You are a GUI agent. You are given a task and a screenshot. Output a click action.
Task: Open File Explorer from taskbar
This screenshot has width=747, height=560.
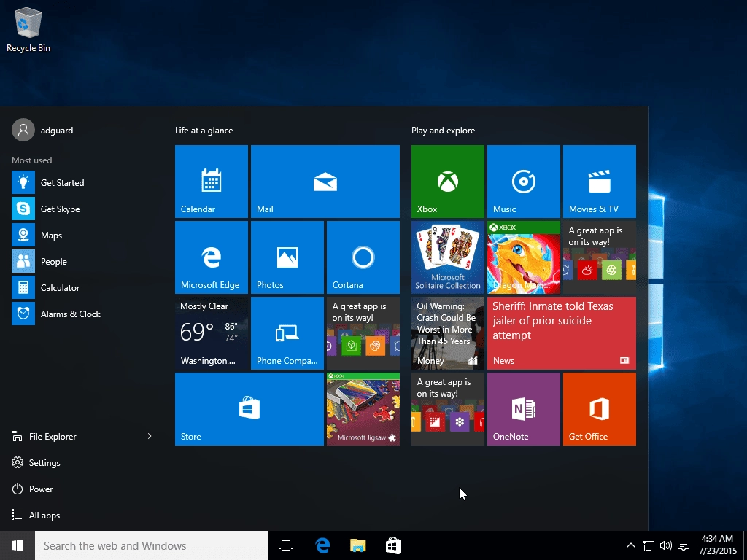click(x=357, y=545)
